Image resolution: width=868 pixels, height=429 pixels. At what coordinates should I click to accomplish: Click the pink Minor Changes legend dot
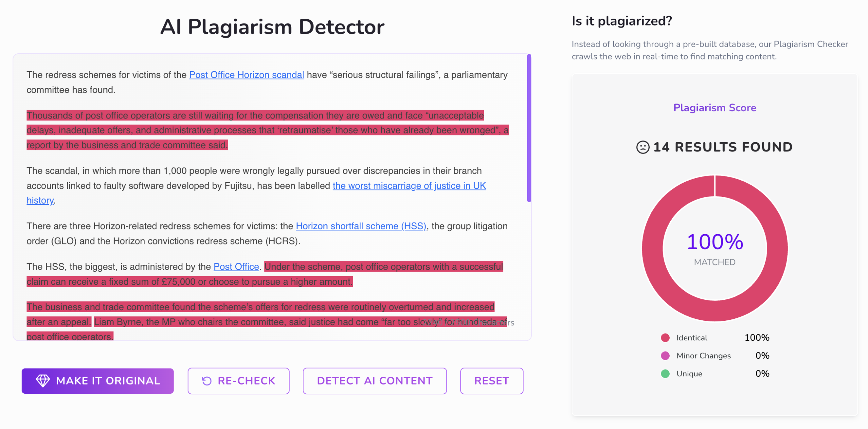click(x=665, y=356)
